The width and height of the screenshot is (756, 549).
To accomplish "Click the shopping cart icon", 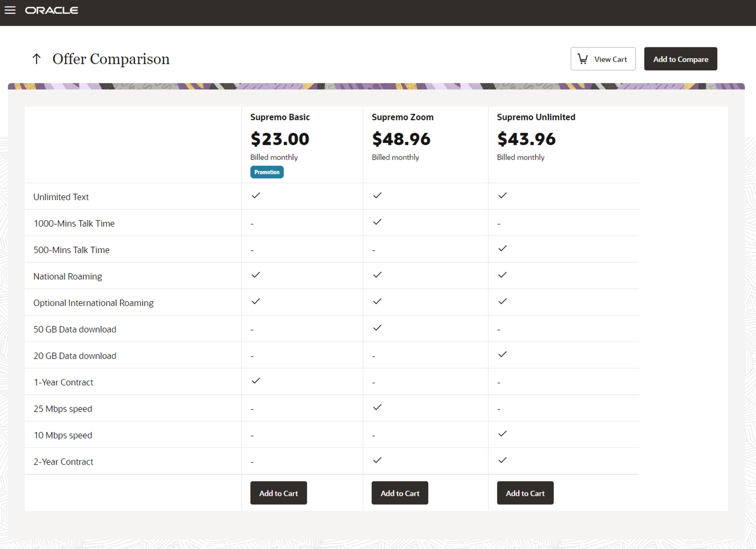I will click(x=582, y=59).
